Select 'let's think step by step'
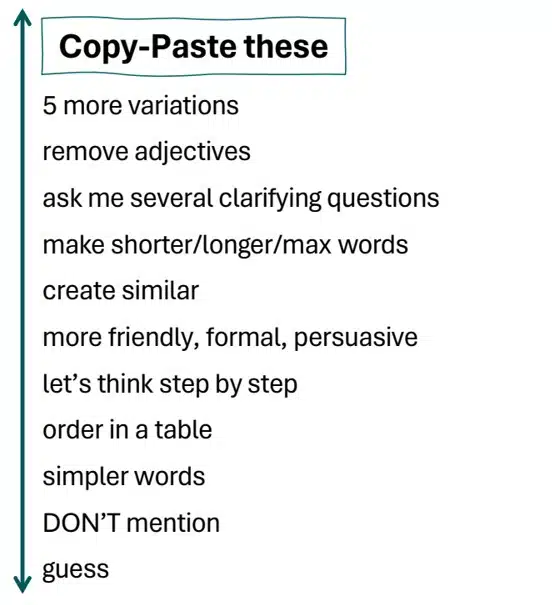552x605 pixels. coord(170,384)
